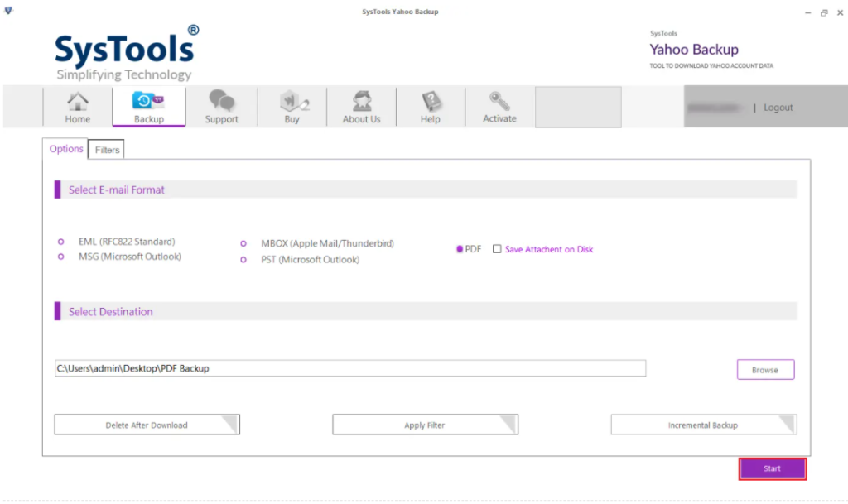The height and width of the screenshot is (504, 848).
Task: Click the SysTools app icon in title bar
Action: pyautogui.click(x=8, y=10)
